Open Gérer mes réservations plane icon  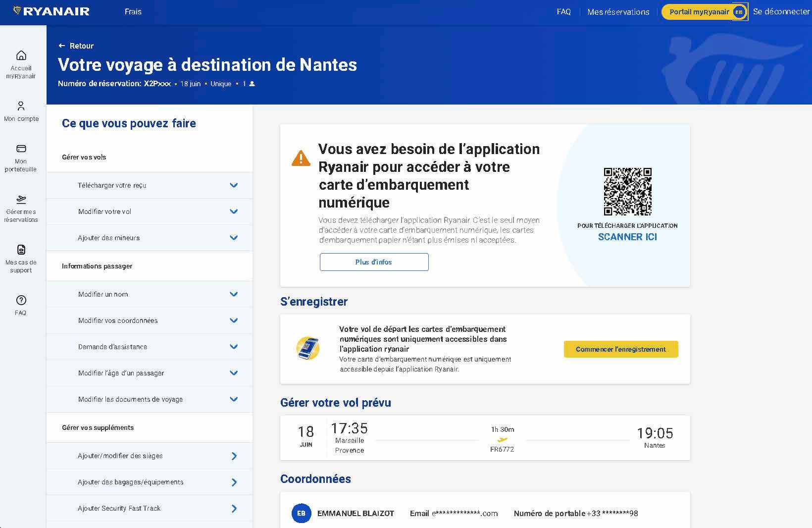[21, 199]
